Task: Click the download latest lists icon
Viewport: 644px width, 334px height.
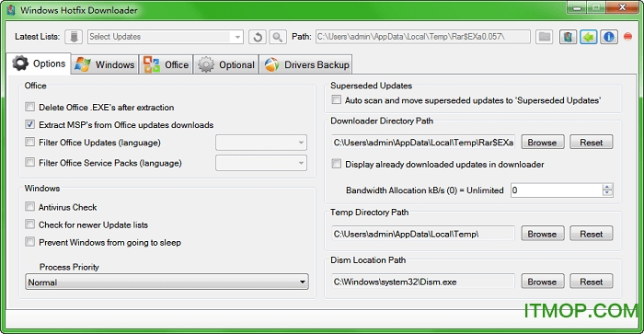Action: click(x=74, y=37)
